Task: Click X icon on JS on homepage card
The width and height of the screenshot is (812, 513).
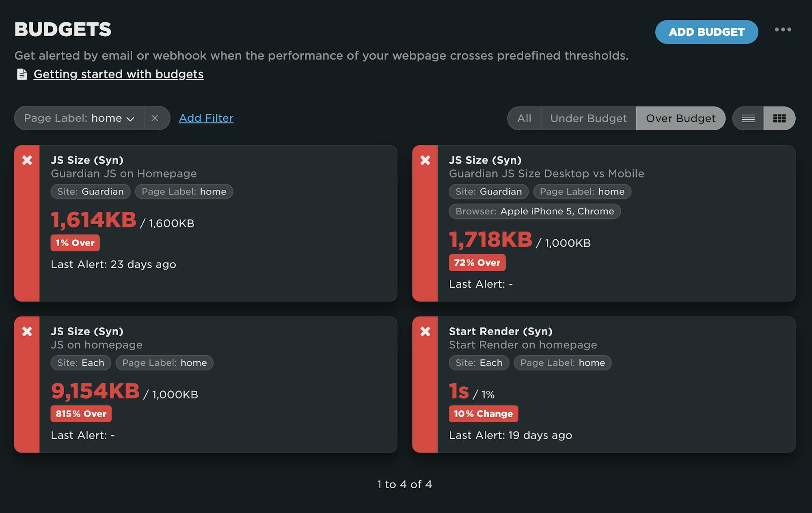Action: 27,331
